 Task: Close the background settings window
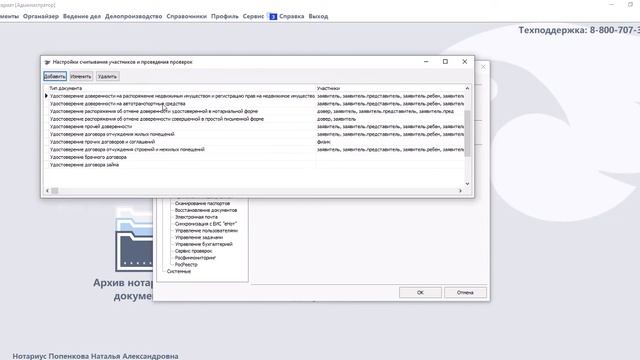(483, 67)
